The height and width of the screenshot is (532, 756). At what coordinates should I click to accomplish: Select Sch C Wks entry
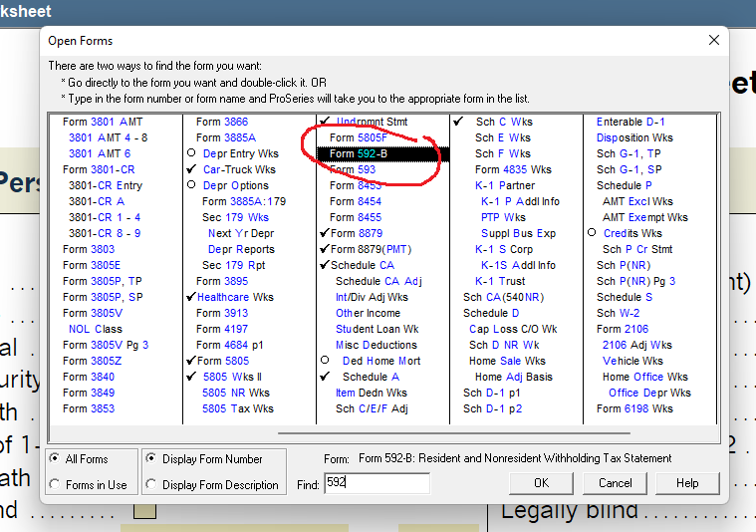point(504,123)
